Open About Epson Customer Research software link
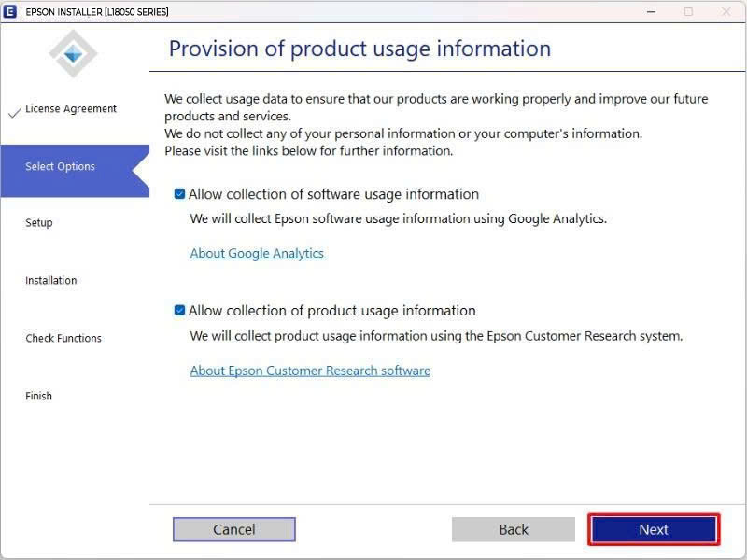This screenshot has width=747, height=560. pos(310,371)
